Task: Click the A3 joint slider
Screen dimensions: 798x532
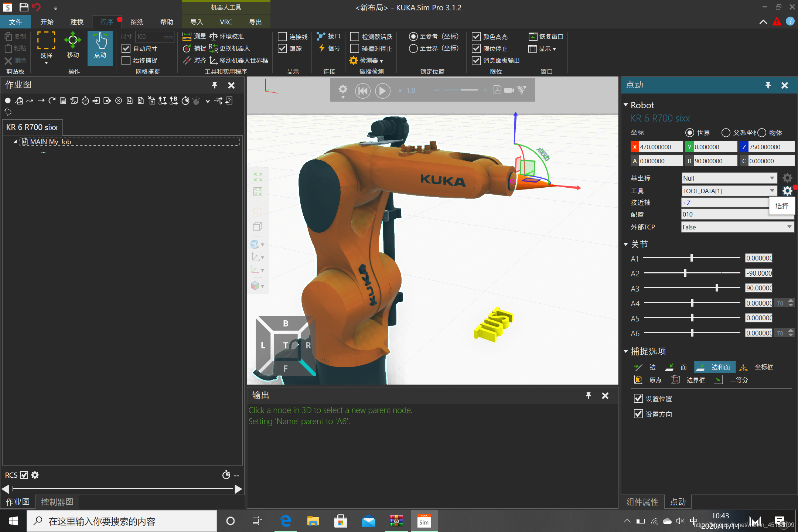Action: click(x=716, y=288)
